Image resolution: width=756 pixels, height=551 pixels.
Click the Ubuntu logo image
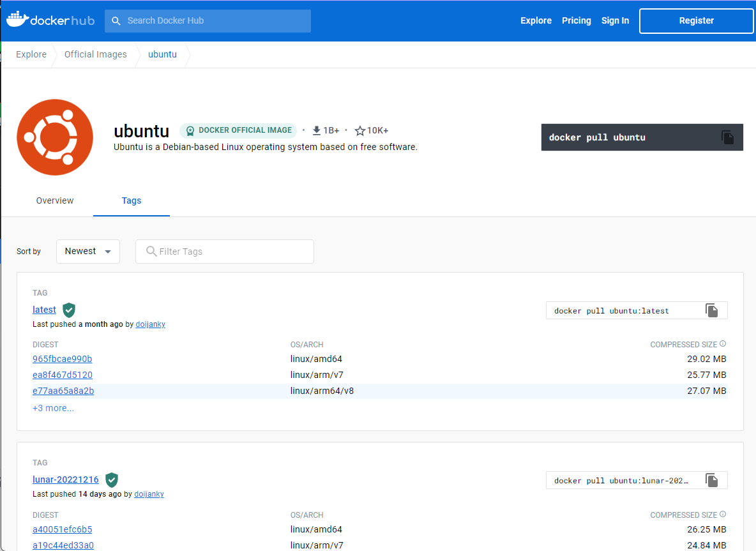55,137
